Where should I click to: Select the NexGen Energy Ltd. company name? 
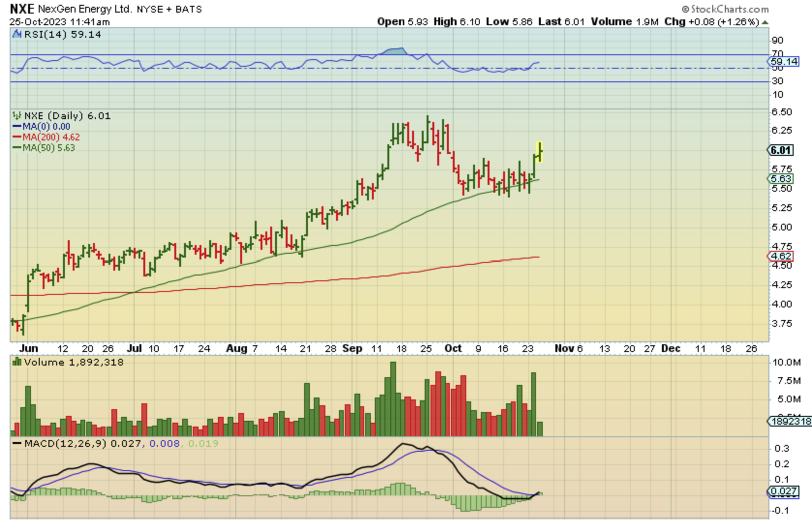click(x=85, y=9)
